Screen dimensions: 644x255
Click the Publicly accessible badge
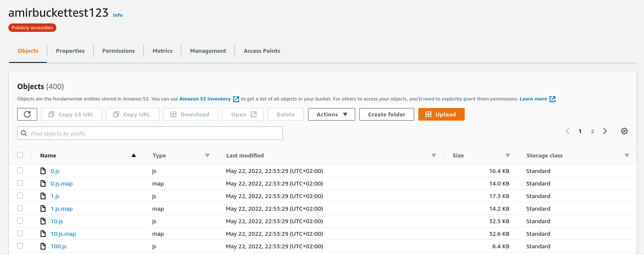pyautogui.click(x=32, y=28)
